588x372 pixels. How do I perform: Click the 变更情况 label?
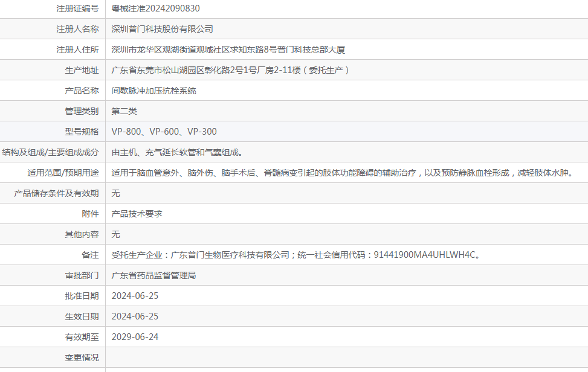pos(82,358)
